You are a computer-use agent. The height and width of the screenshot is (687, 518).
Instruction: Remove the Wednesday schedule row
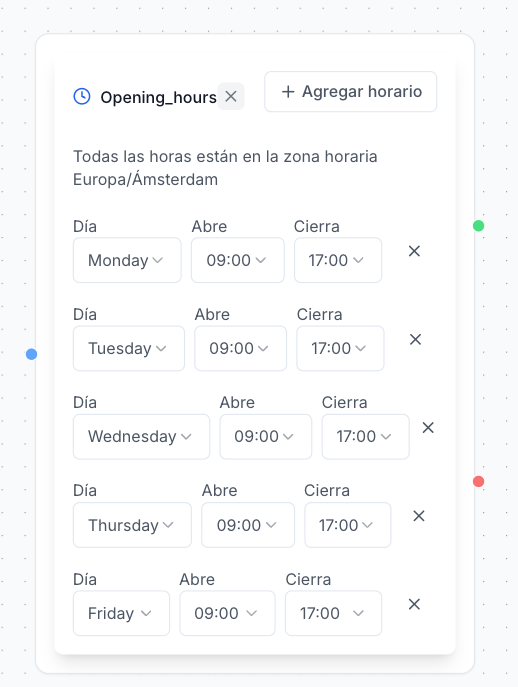click(x=428, y=428)
